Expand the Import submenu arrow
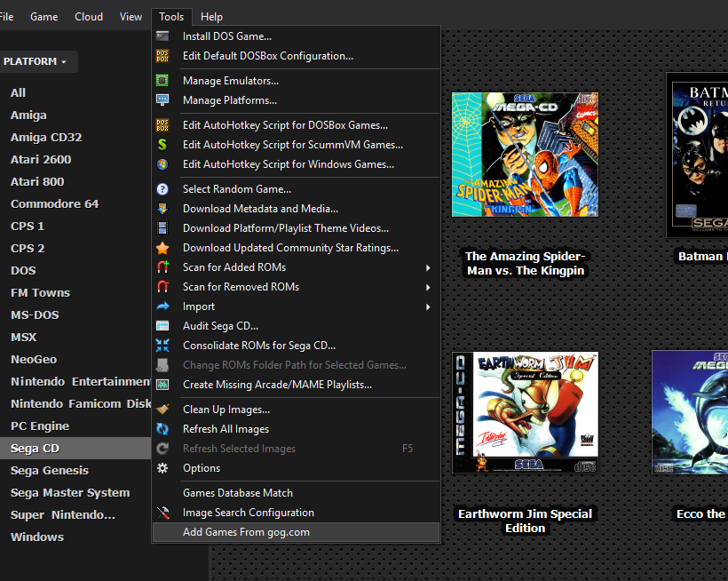The image size is (728, 581). coord(428,307)
